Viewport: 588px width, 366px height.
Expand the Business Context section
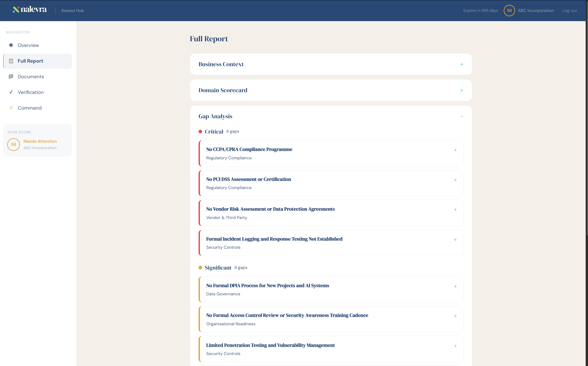pos(461,64)
